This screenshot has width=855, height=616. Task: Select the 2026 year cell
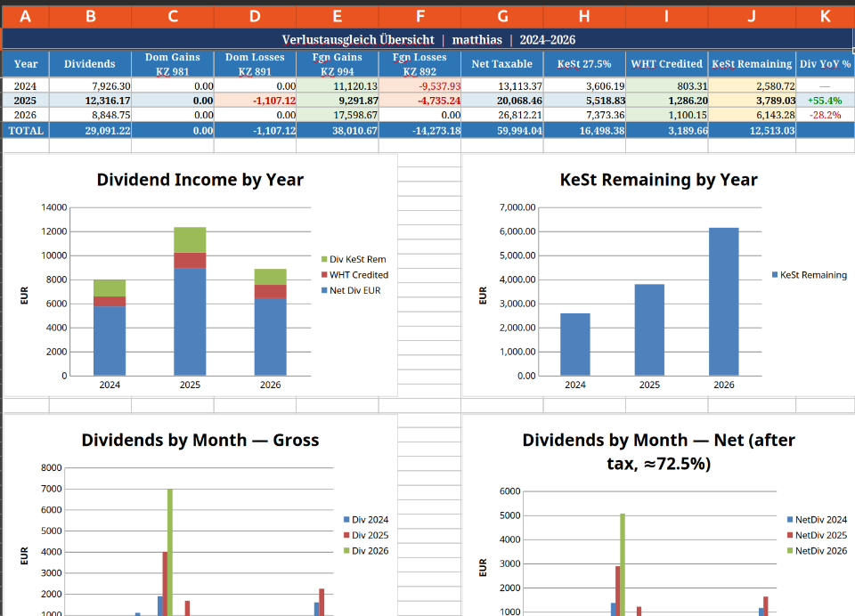[x=26, y=115]
